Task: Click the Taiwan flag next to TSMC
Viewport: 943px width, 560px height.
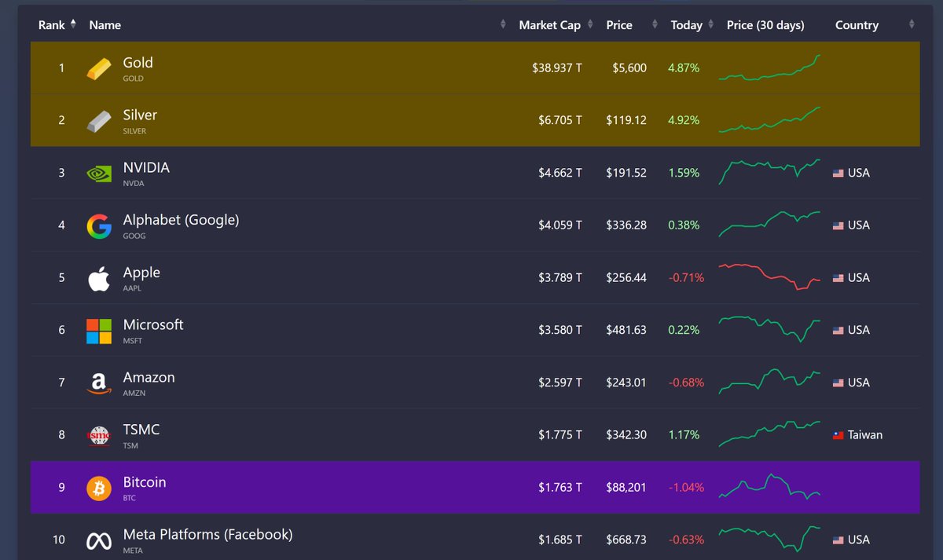Action: (838, 435)
